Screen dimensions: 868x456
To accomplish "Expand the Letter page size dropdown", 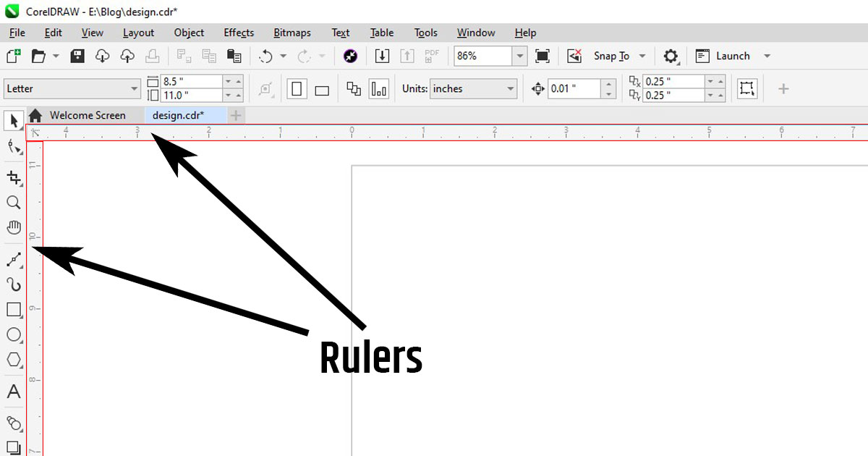I will [134, 89].
